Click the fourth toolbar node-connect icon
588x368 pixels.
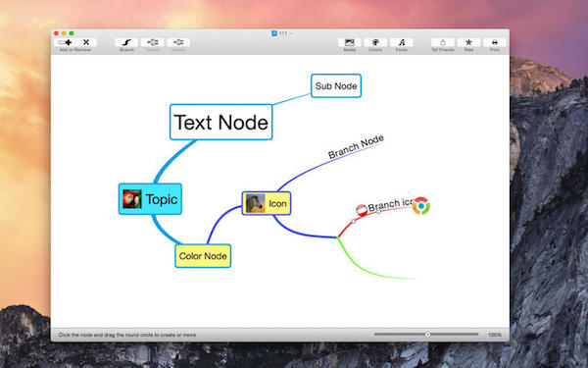pyautogui.click(x=153, y=42)
